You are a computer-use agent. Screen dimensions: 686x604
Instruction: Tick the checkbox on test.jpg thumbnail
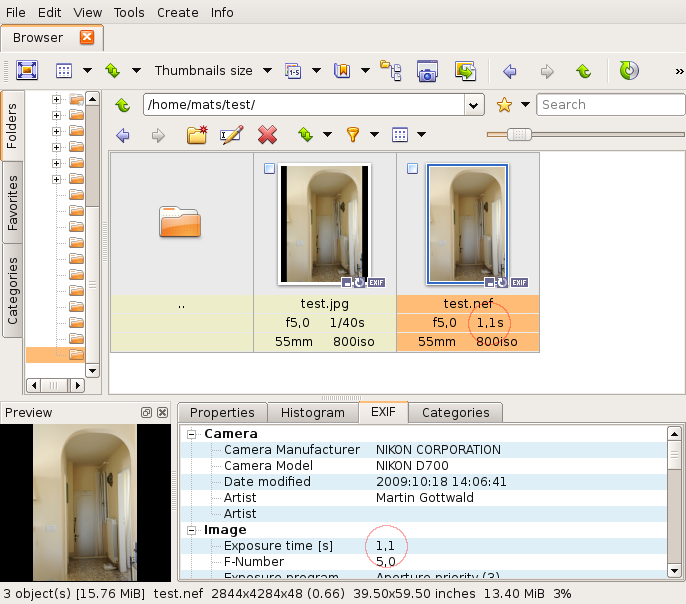click(270, 168)
